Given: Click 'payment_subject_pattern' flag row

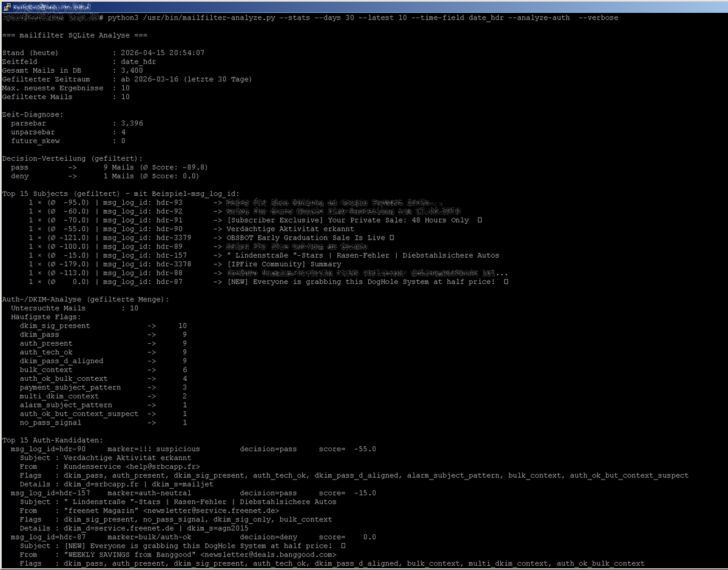Looking at the screenshot, I should coord(103,387).
